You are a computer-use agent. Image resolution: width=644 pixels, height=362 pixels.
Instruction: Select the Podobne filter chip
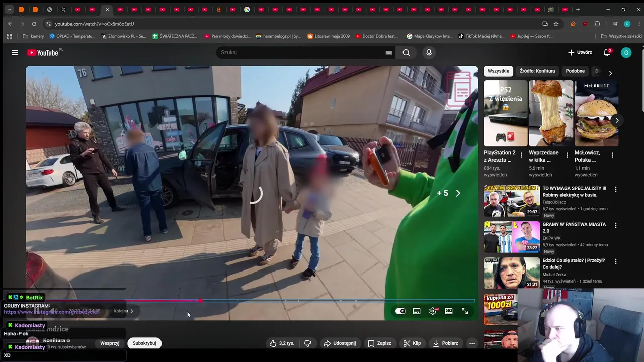pos(575,71)
